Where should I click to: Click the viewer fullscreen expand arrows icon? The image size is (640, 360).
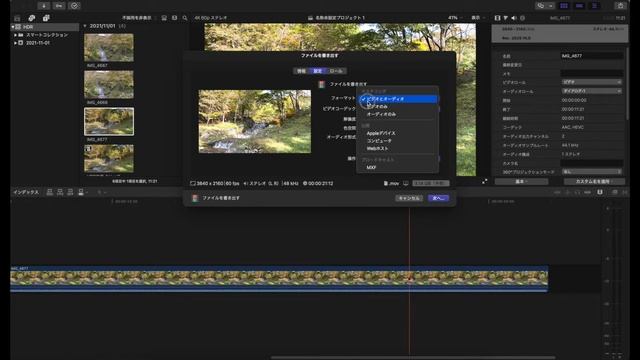click(484, 182)
